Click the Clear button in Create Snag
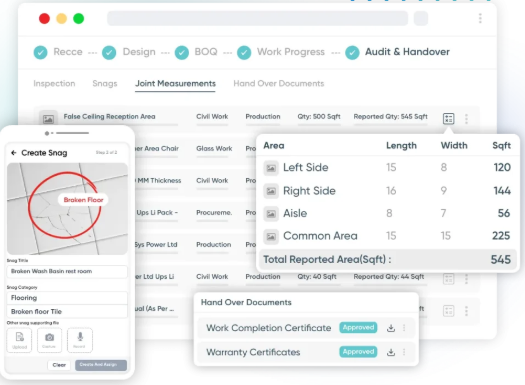Viewport: 525px width, 385px height. [x=59, y=365]
